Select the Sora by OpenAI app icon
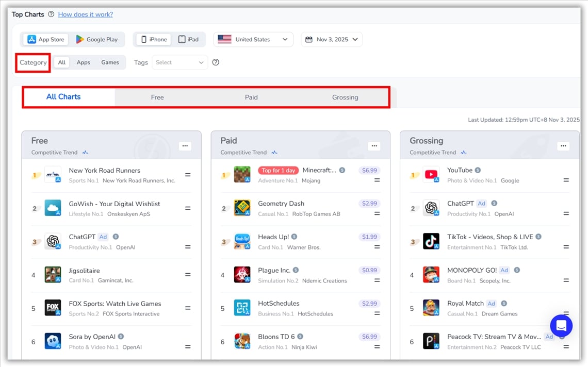Screen dimensions: 588x367 tap(53, 341)
